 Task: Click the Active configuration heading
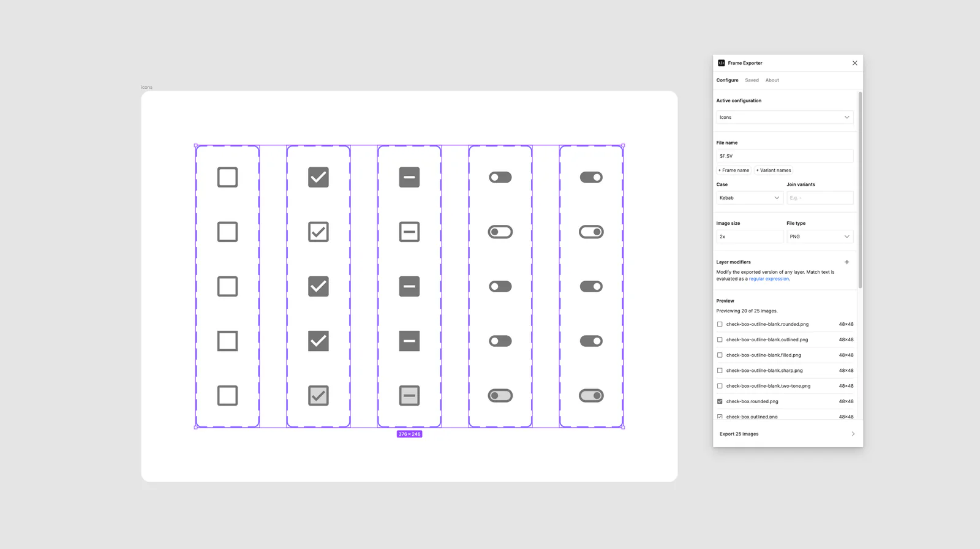[x=739, y=100]
